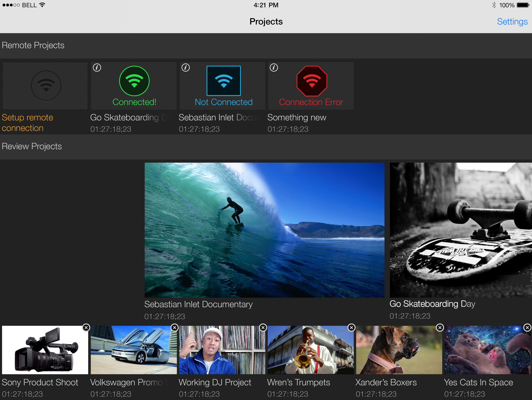
Task: View info for the Something new remote project
Action: point(274,68)
